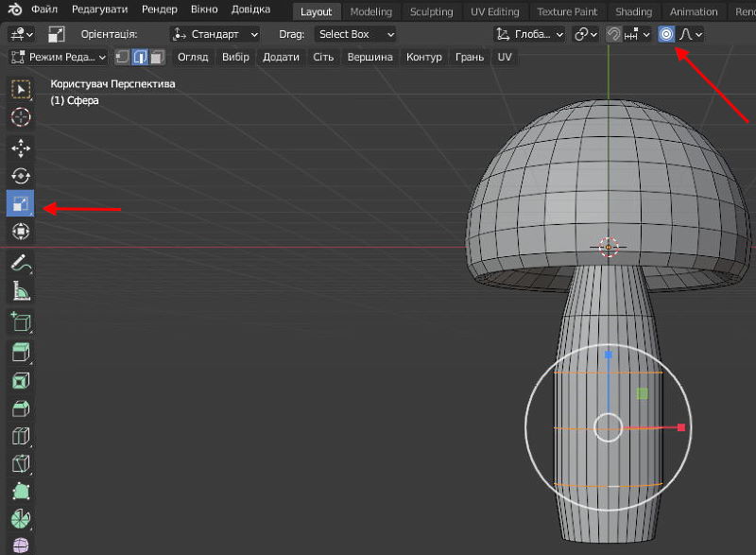Image resolution: width=756 pixels, height=555 pixels.
Task: Open the Грань menu
Action: [x=470, y=57]
